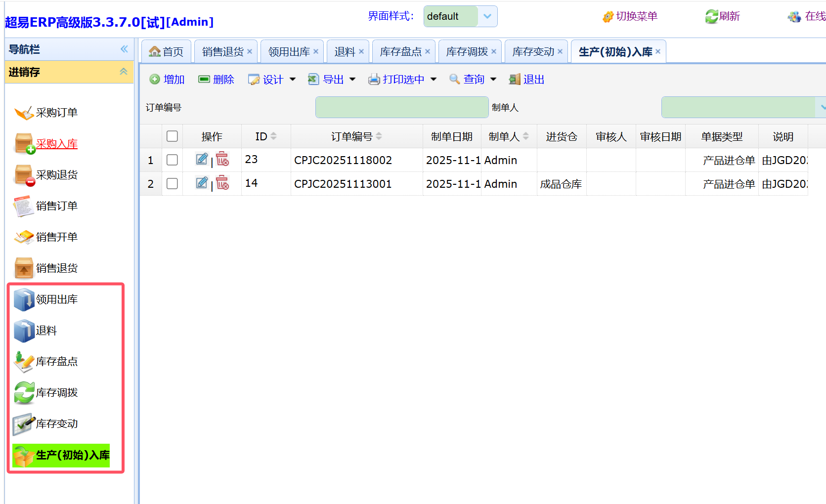Screen dimensions: 826x504
Task: Open 采购订单 in the sidebar
Action: (56, 113)
